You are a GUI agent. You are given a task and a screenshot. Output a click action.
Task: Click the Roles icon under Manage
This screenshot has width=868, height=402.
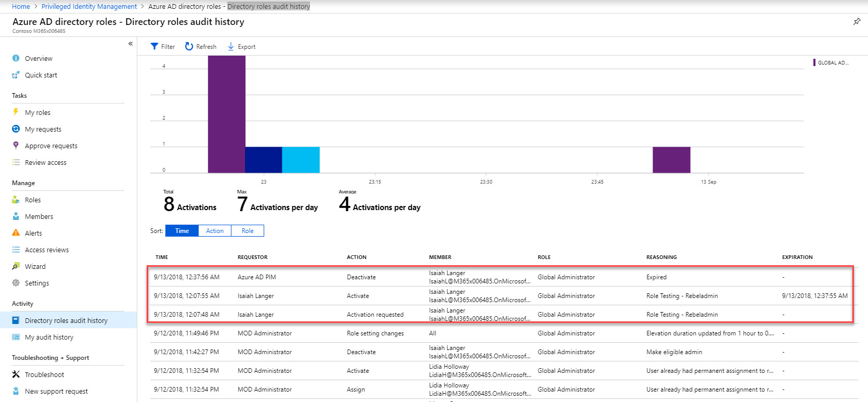pyautogui.click(x=16, y=200)
